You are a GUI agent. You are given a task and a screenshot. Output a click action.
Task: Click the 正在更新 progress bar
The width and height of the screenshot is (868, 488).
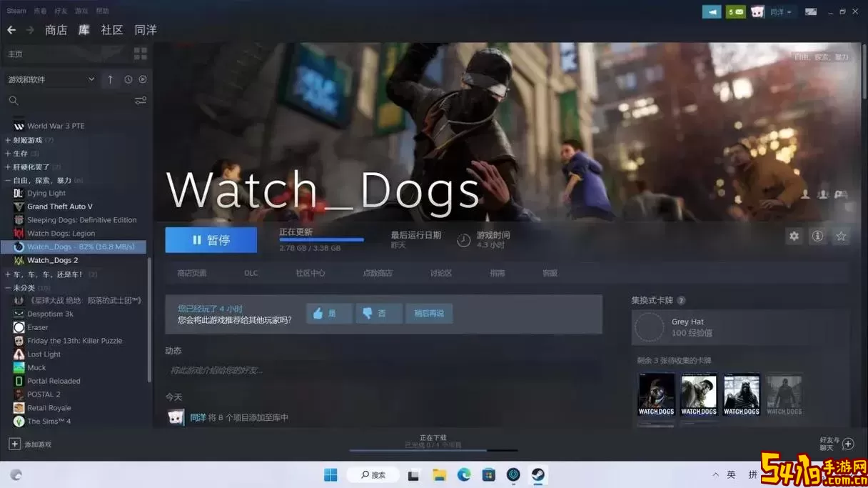(321, 239)
